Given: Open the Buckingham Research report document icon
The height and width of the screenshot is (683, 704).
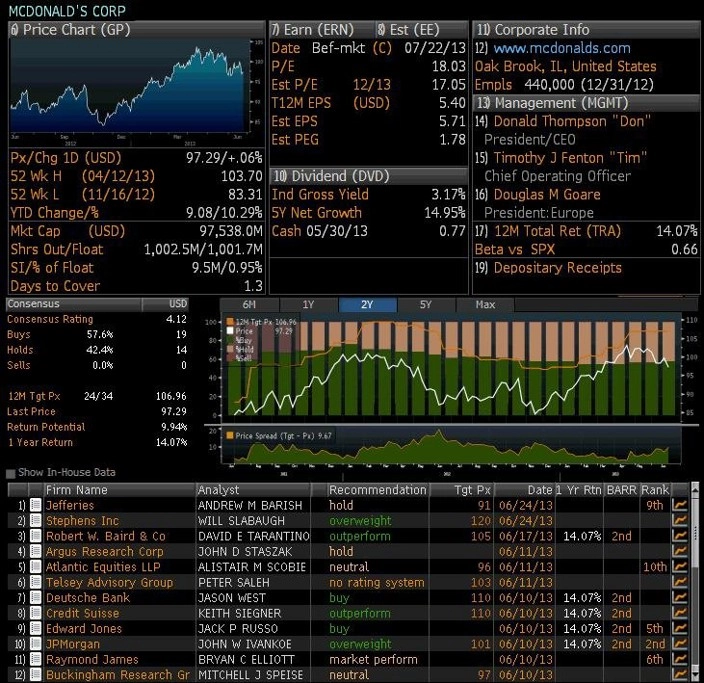Looking at the screenshot, I should point(35,674).
